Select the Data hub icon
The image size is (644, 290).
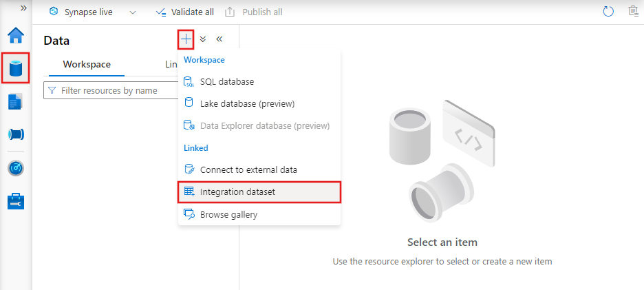click(x=16, y=68)
